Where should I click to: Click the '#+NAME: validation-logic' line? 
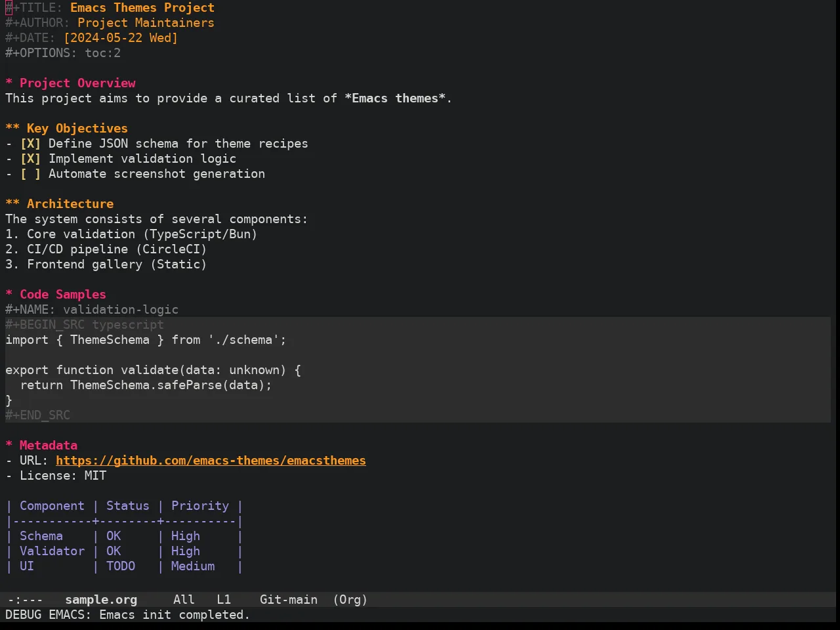pyautogui.click(x=92, y=310)
